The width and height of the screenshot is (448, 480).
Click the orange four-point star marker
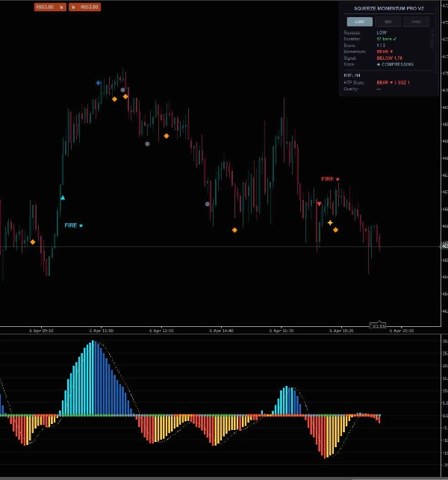coord(330,222)
